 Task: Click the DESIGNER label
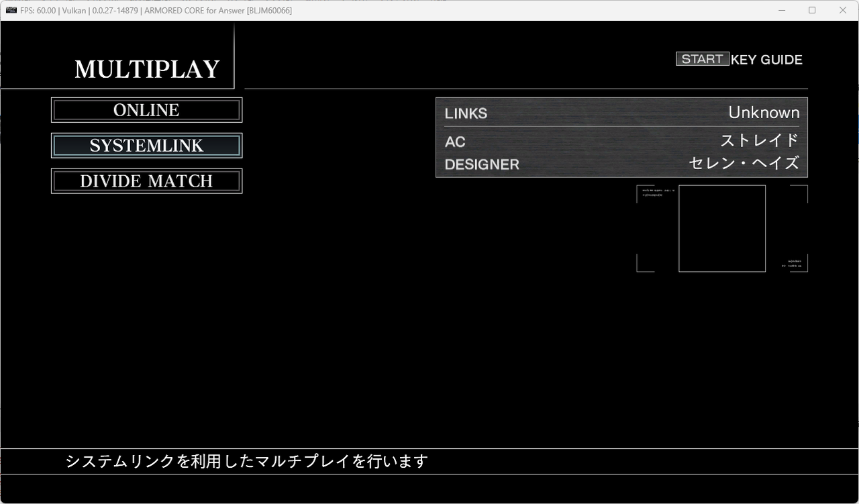[482, 164]
